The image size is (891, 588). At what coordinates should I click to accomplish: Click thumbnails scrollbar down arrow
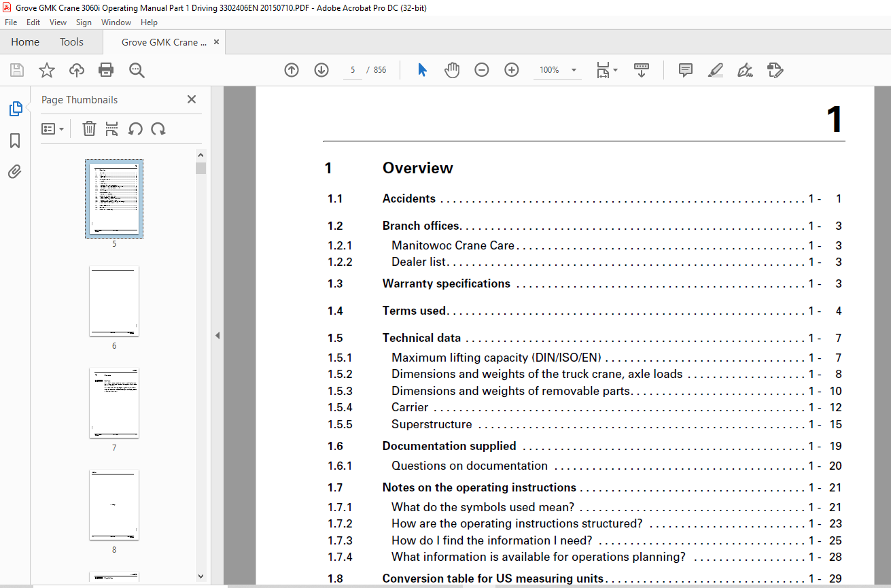point(200,576)
